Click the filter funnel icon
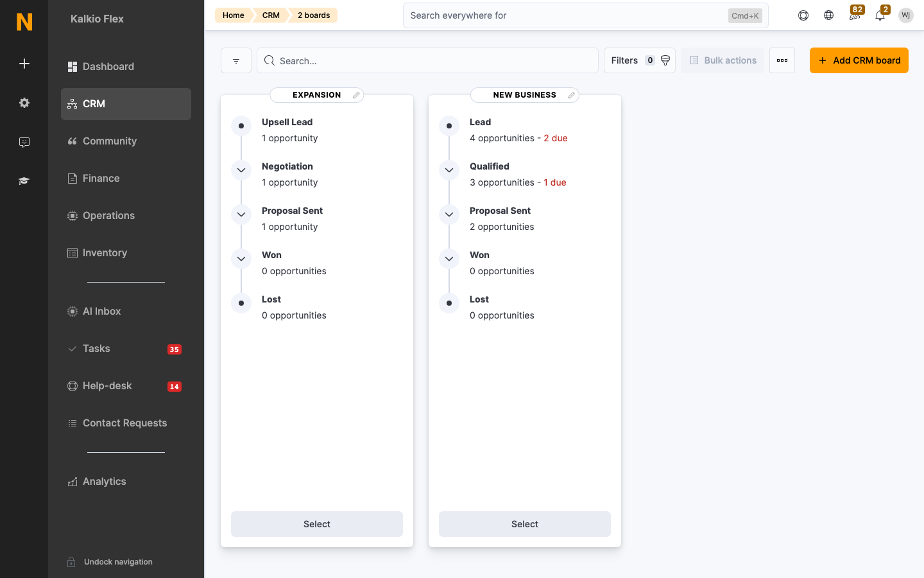This screenshot has width=924, height=578. tap(665, 60)
